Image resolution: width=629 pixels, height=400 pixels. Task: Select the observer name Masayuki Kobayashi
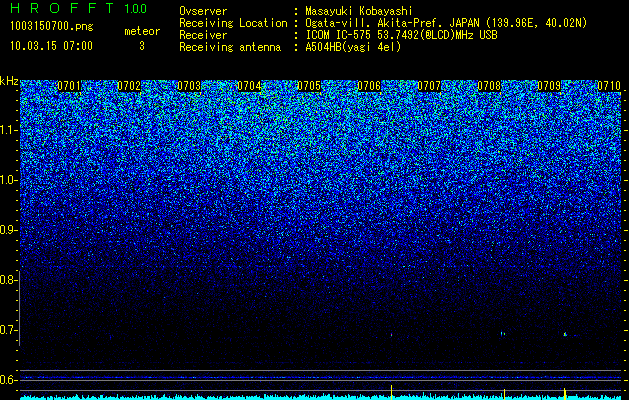click(x=358, y=11)
